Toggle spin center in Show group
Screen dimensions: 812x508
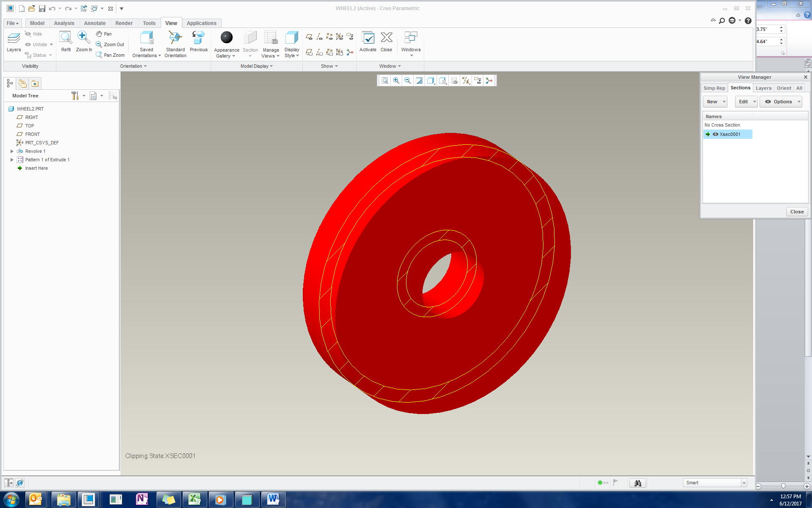click(x=350, y=52)
